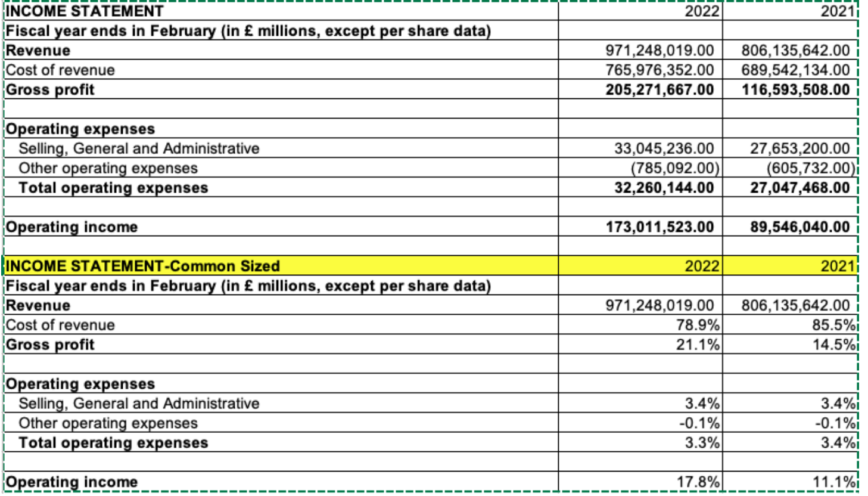Click 'Other operating expenses' label in first statement
Screen dimensions: 868x496
(x=108, y=168)
